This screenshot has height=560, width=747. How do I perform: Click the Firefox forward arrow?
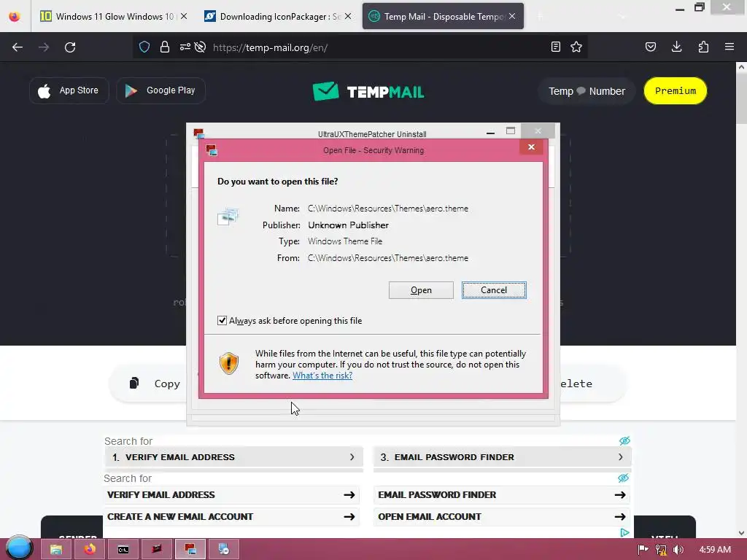pyautogui.click(x=44, y=47)
